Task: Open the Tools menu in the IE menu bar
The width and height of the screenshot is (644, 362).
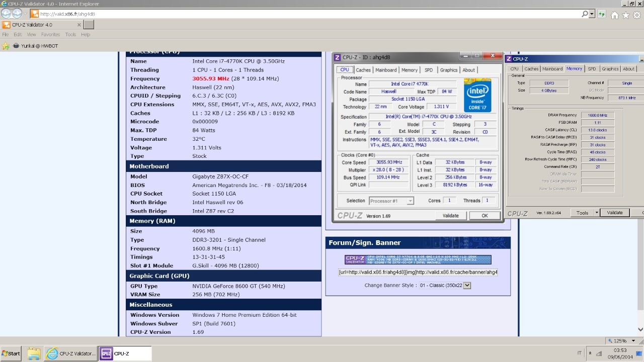Action: tap(70, 35)
